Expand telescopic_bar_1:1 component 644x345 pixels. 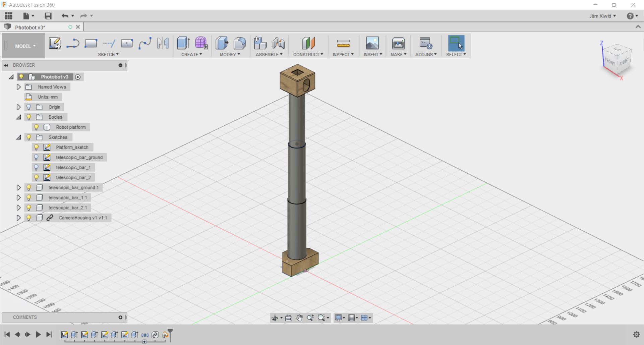click(19, 197)
